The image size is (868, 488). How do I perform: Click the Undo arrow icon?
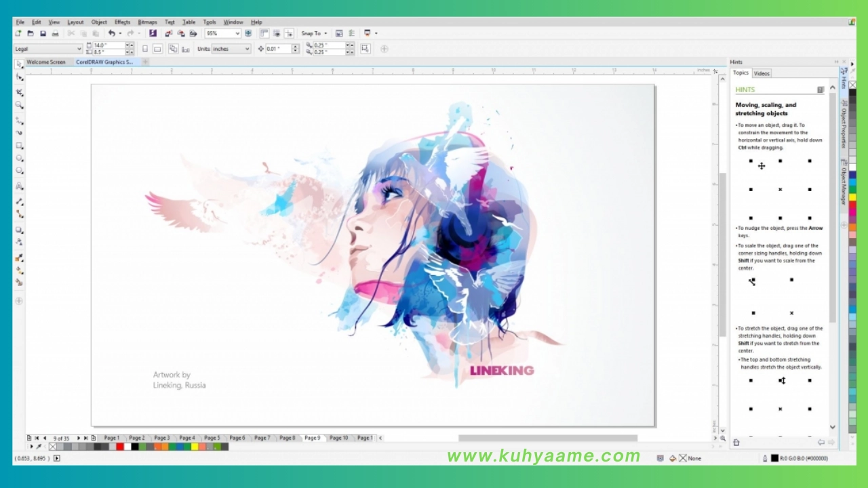(111, 33)
